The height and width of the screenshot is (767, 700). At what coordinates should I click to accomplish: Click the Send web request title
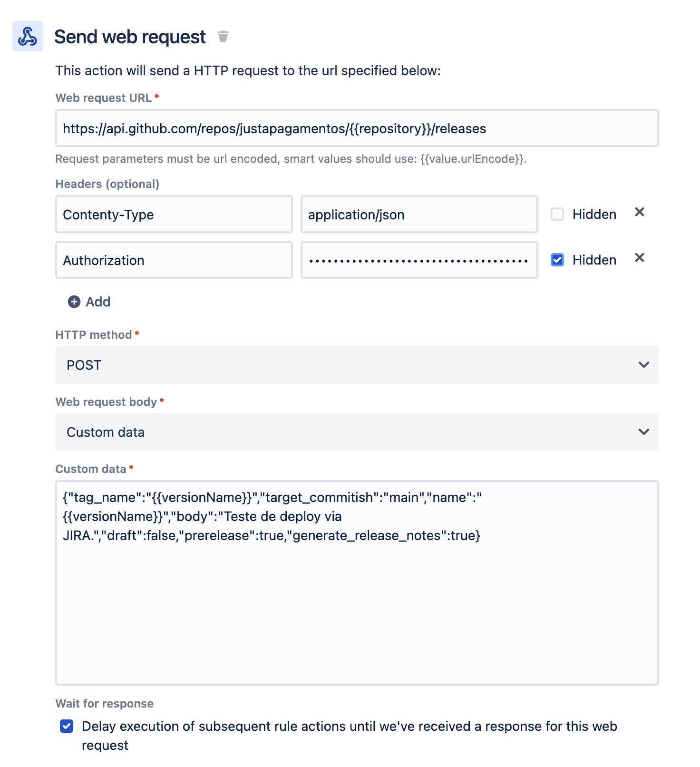[x=130, y=37]
